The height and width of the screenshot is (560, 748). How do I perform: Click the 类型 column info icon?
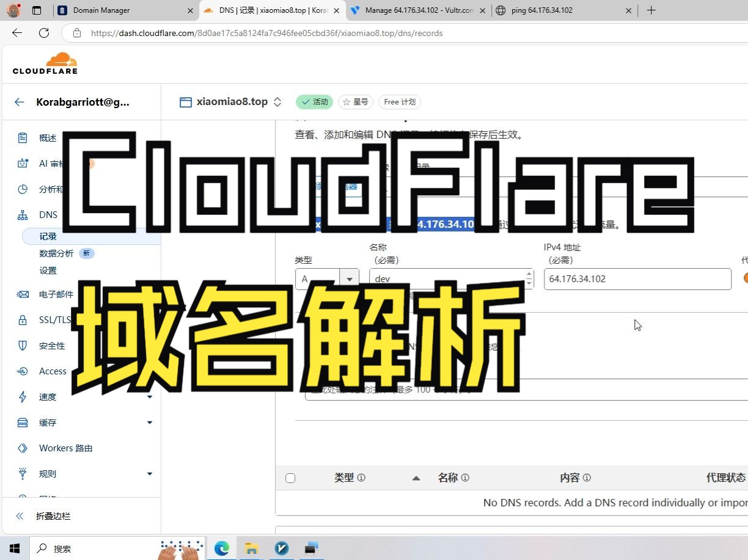pos(361,478)
